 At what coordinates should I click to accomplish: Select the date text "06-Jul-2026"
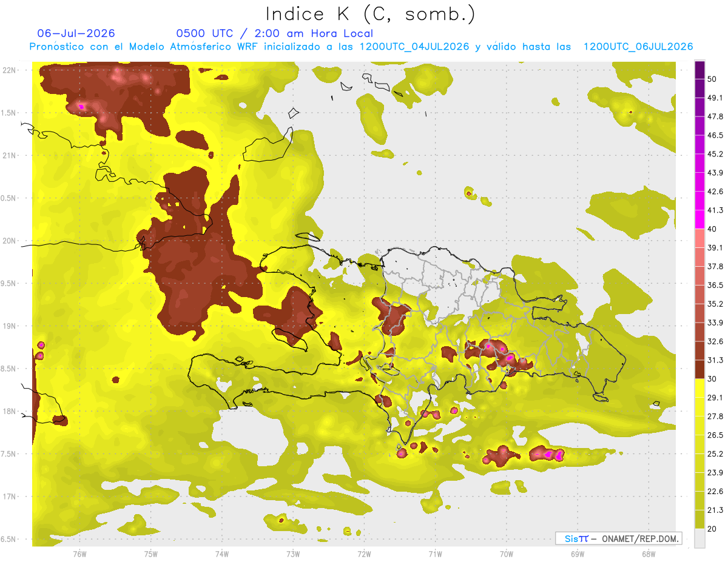pos(76,33)
